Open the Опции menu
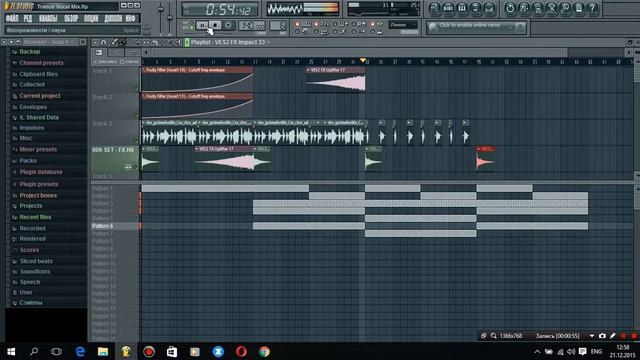The height and width of the screenshot is (360, 640). (91, 18)
